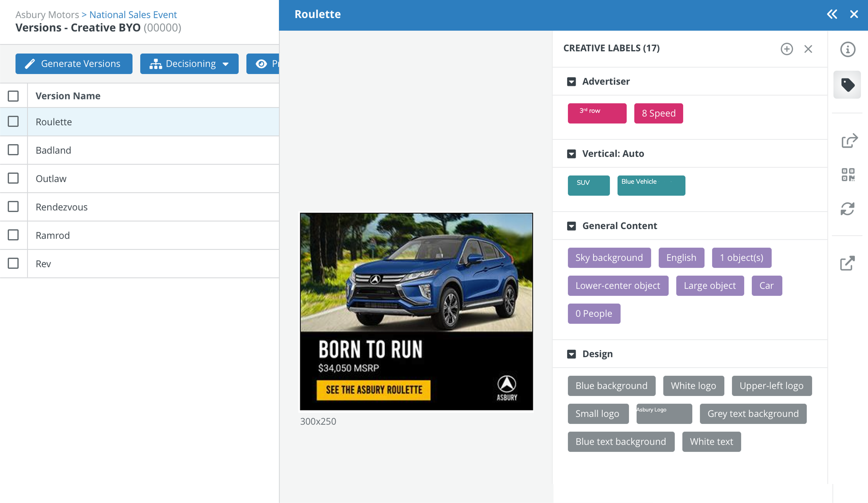Check the Badland version checkbox
This screenshot has width=868, height=503.
13,150
